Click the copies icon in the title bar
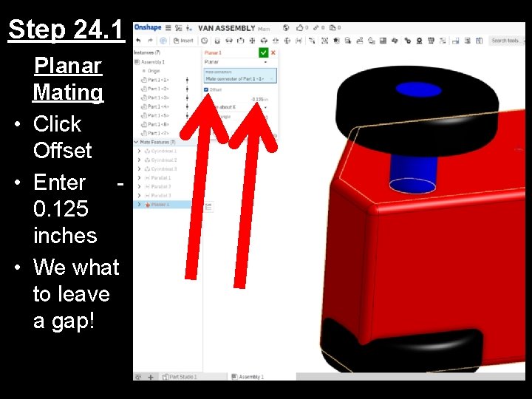Image resolution: width=532 pixels, height=399 pixels. click(332, 28)
